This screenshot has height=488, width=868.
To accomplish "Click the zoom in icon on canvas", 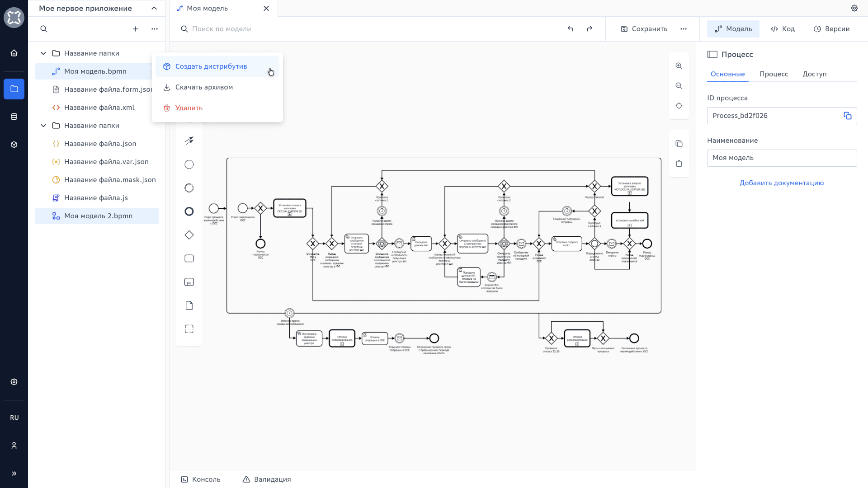I will point(679,66).
